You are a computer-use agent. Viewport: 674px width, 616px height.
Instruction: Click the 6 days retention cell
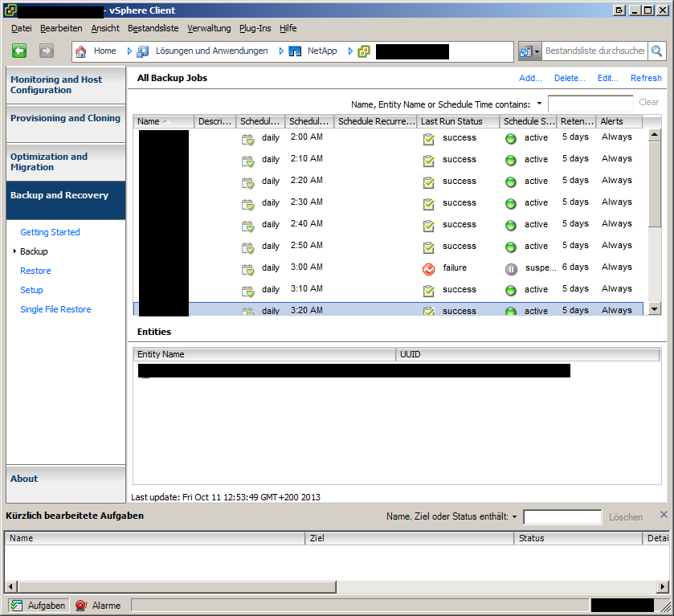point(575,267)
